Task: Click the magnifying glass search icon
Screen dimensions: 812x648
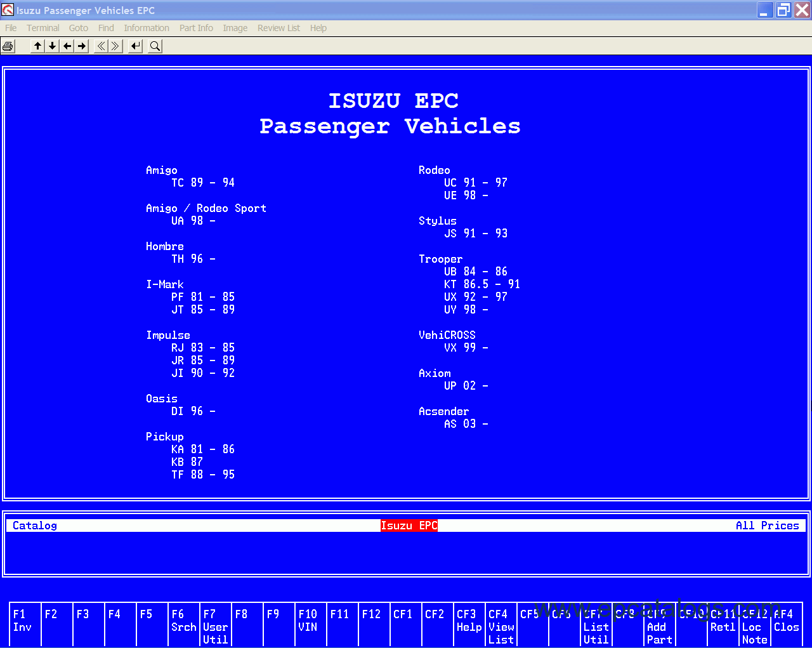Action: [155, 46]
